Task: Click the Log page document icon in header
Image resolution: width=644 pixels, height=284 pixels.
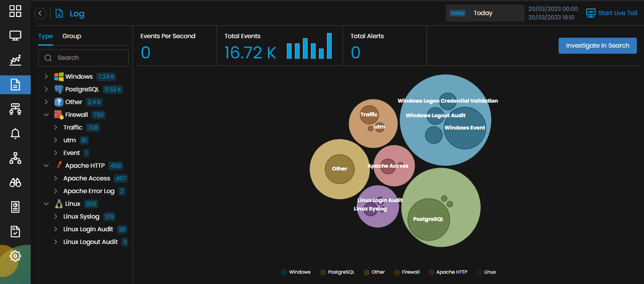Action: (59, 14)
